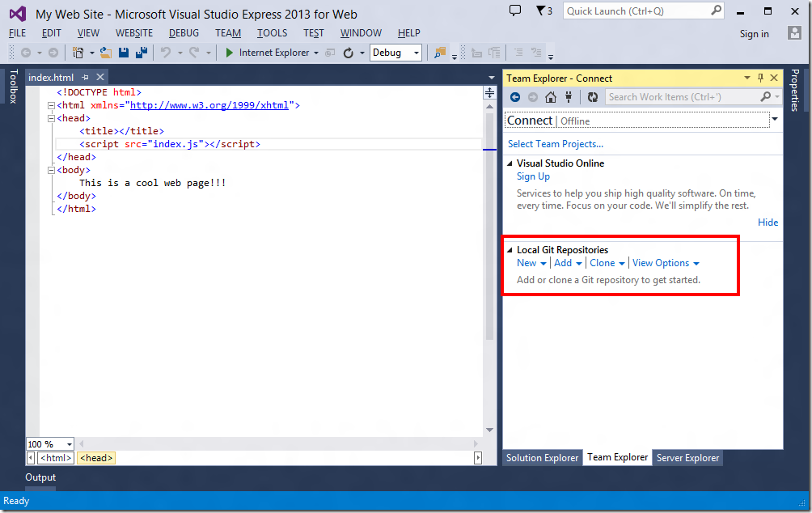Open the New repository dropdown
The height and width of the screenshot is (513, 812).
[x=531, y=263]
